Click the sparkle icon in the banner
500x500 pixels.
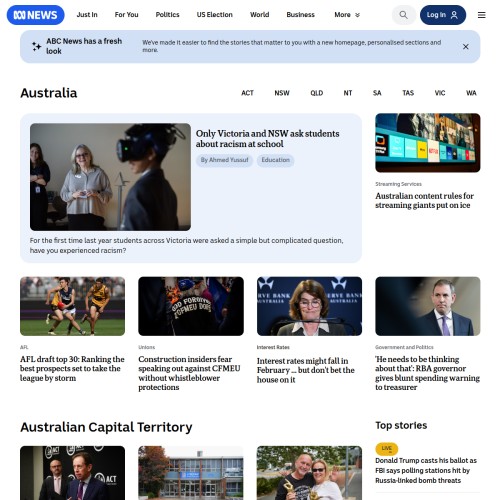click(x=36, y=46)
